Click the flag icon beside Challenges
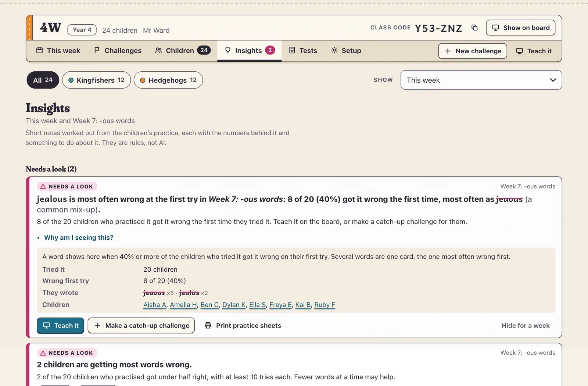This screenshot has width=588, height=386. coord(97,50)
